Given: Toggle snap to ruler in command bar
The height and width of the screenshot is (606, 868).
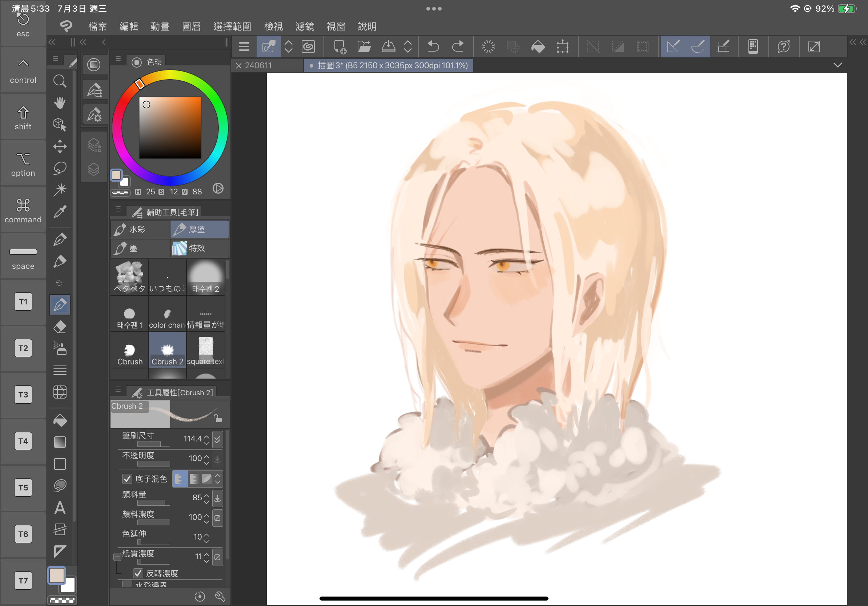Looking at the screenshot, I should [x=673, y=47].
